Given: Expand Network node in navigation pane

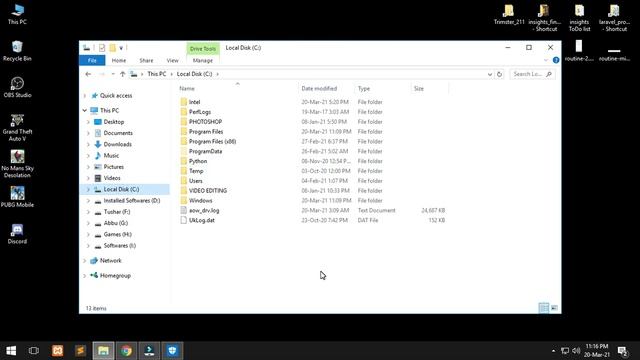Looking at the screenshot, I should point(85,261).
